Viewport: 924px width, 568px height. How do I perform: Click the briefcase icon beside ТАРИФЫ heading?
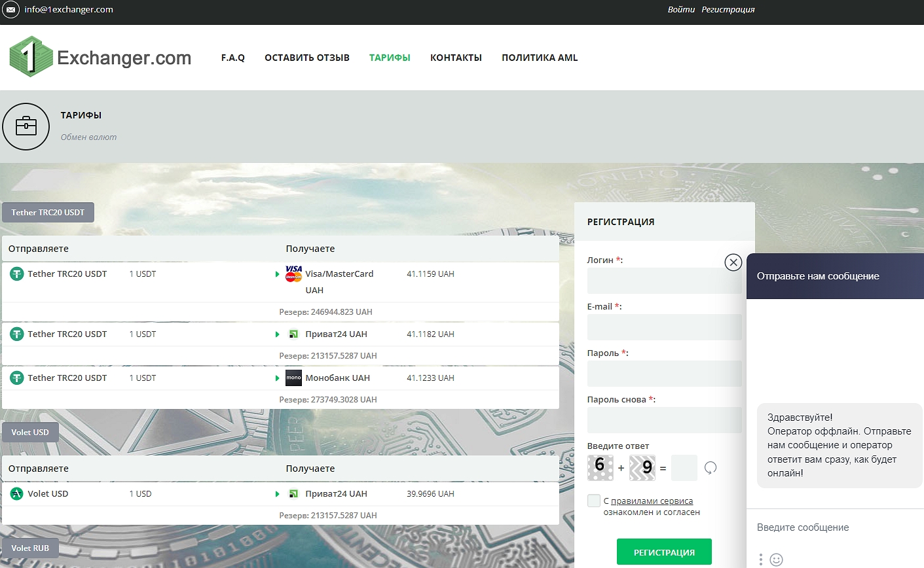26,126
